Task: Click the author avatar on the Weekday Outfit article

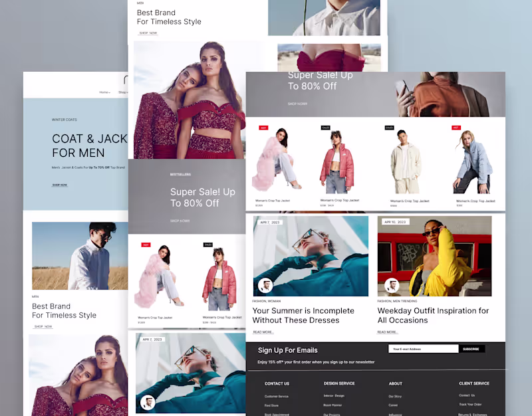Action: [x=392, y=285]
